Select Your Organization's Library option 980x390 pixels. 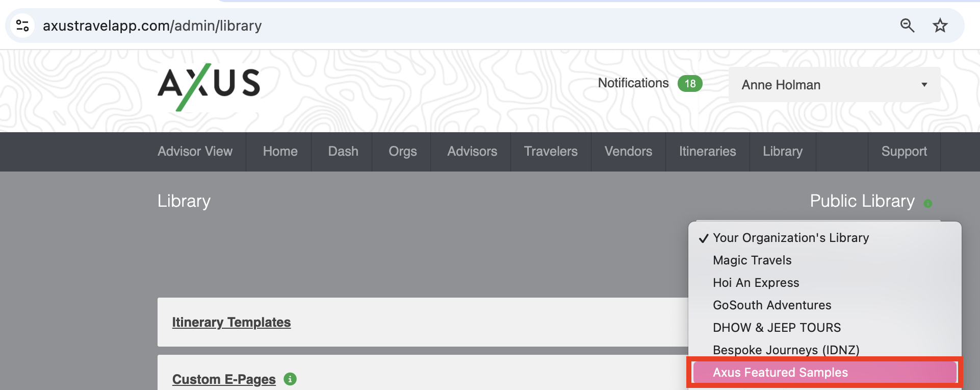pyautogui.click(x=824, y=238)
